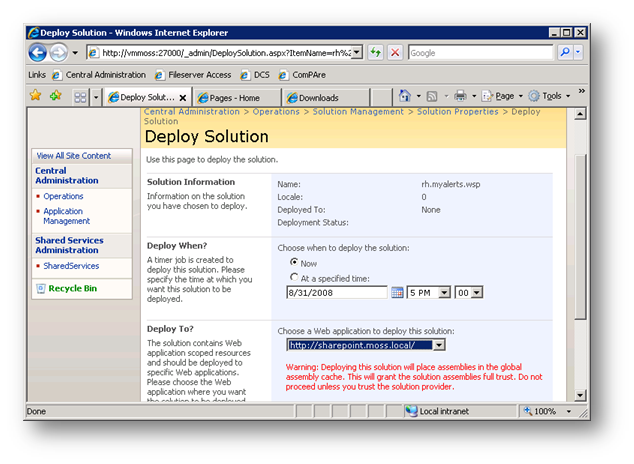Viewport: 634px width, 464px height.
Task: Switch to the Downloads tab
Action: coord(326,98)
